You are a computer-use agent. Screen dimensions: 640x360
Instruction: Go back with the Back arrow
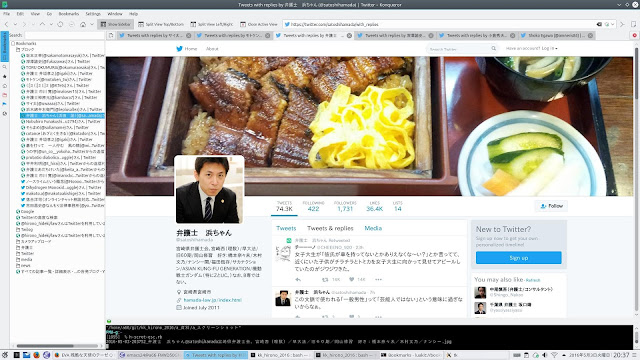pyautogui.click(x=6, y=24)
